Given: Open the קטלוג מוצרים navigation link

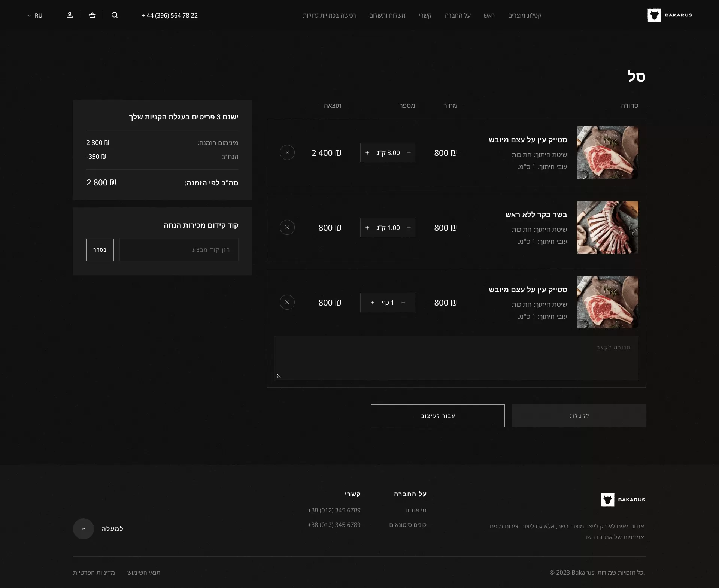Looking at the screenshot, I should pyautogui.click(x=525, y=16).
